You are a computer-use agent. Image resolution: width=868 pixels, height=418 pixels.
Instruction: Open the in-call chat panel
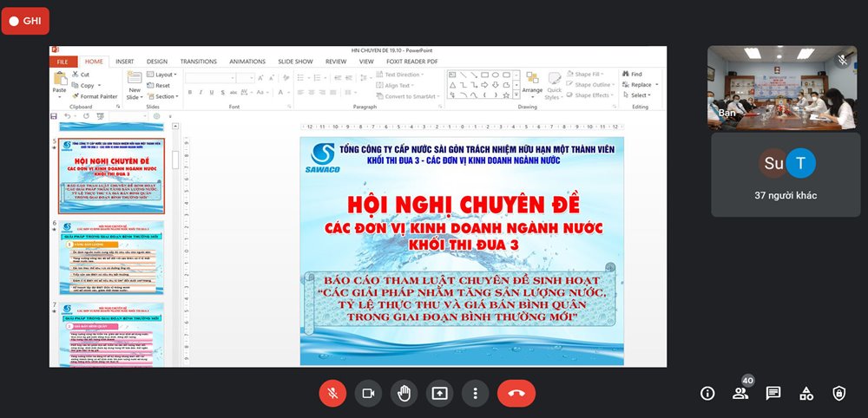click(773, 393)
